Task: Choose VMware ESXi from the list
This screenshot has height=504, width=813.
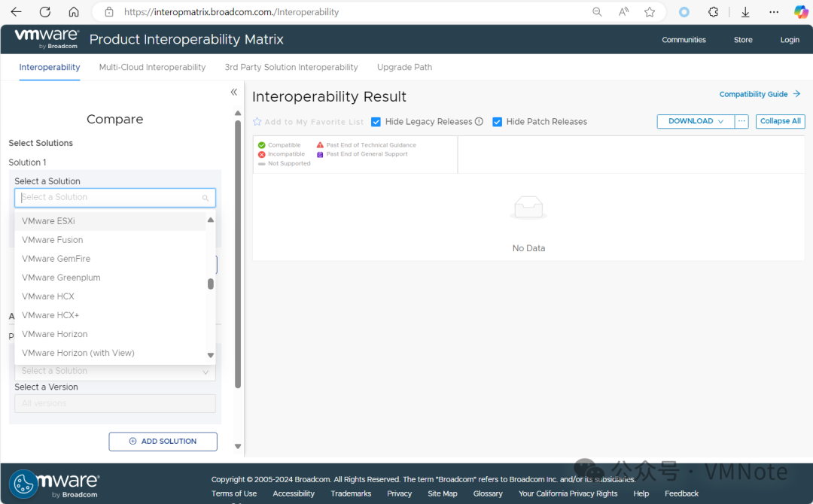Action: [x=110, y=221]
